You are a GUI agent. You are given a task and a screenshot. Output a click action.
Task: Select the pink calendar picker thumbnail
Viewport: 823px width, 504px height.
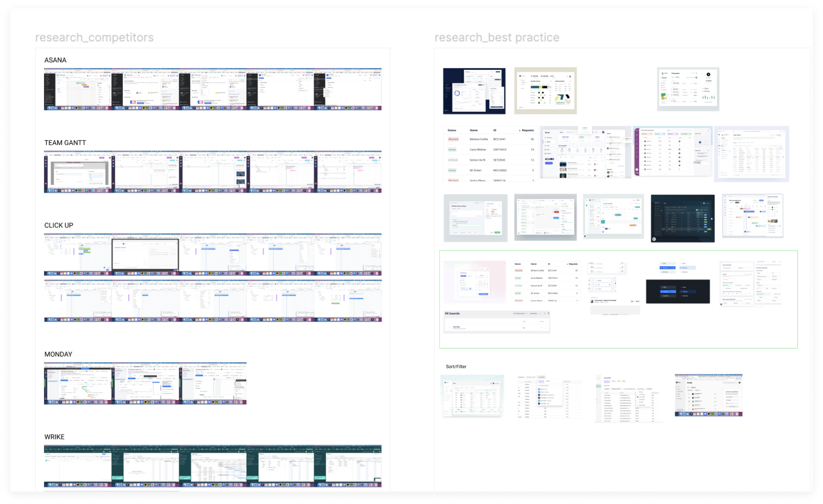[x=475, y=282]
